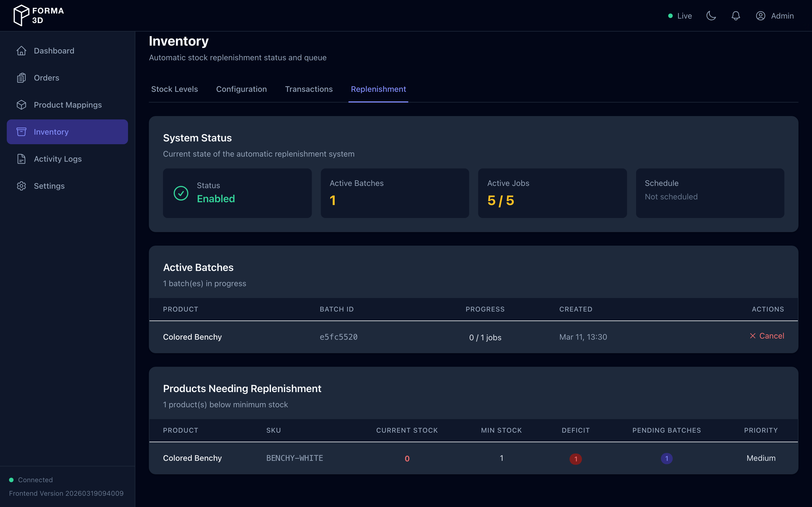Go to Product Mappings page

coord(67,105)
